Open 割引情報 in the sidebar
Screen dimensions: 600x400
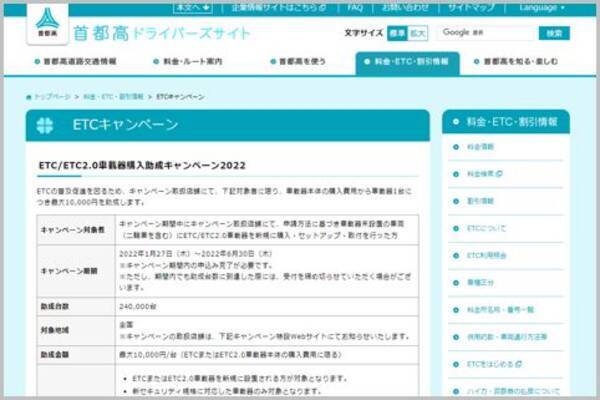tap(480, 201)
